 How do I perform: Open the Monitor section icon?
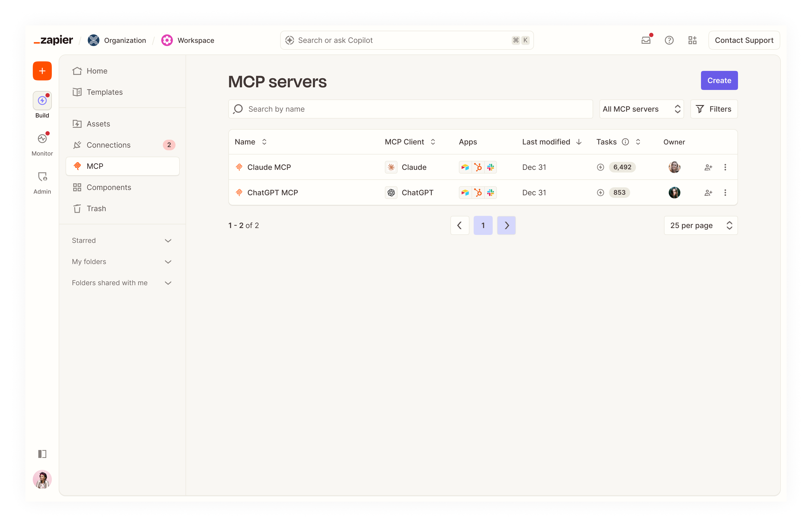click(42, 139)
